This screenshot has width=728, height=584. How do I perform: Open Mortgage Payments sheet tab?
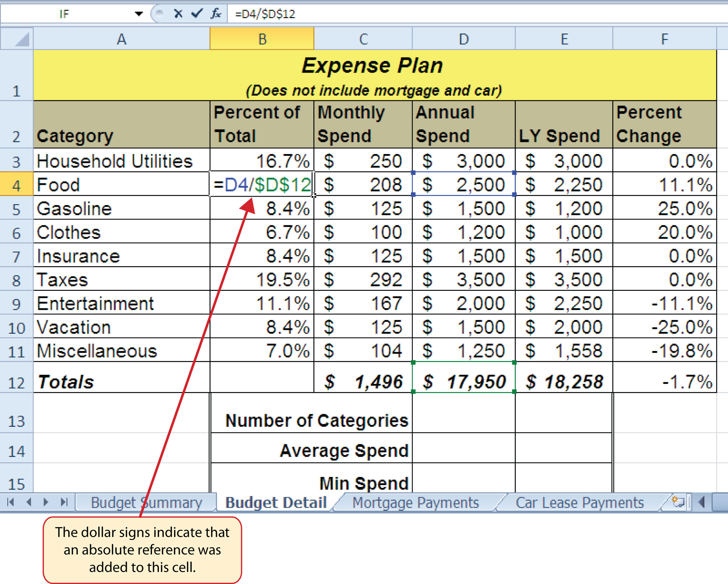pos(415,503)
